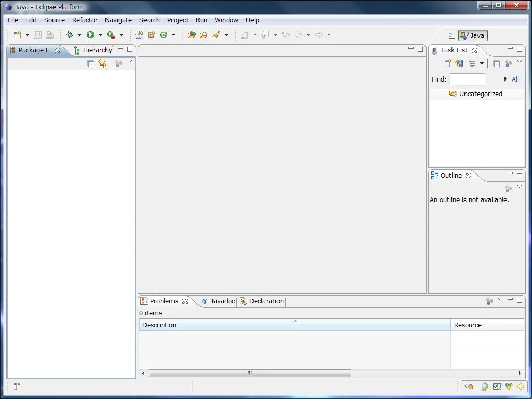
Task: Open the External Tools dropdown arrow
Action: coord(121,35)
